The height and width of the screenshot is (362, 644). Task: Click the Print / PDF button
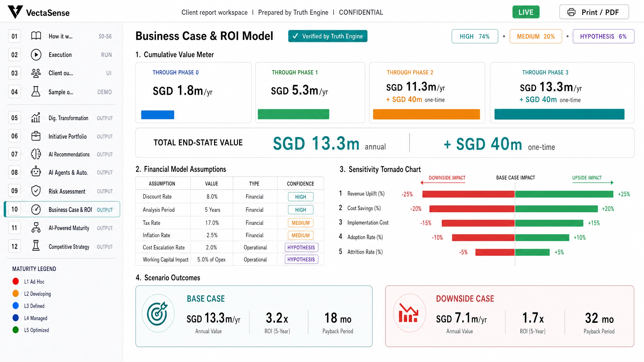click(594, 12)
